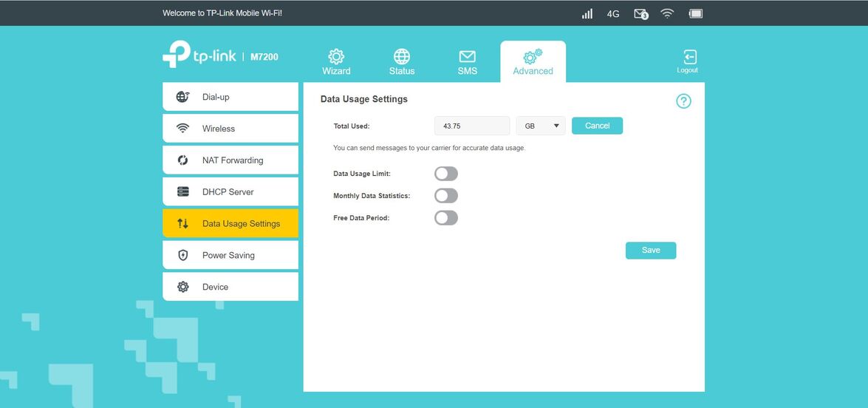Open the SMS tab
This screenshot has width=868, height=408.
click(x=467, y=61)
